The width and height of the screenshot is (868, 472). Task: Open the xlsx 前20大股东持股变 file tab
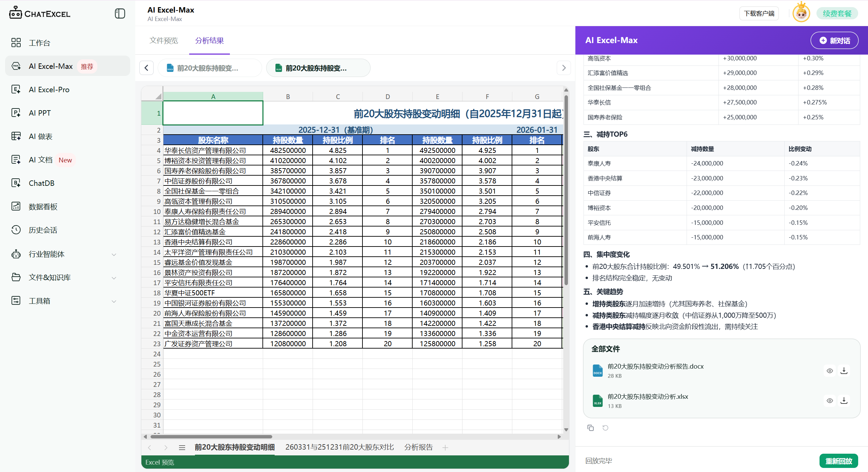pos(318,68)
